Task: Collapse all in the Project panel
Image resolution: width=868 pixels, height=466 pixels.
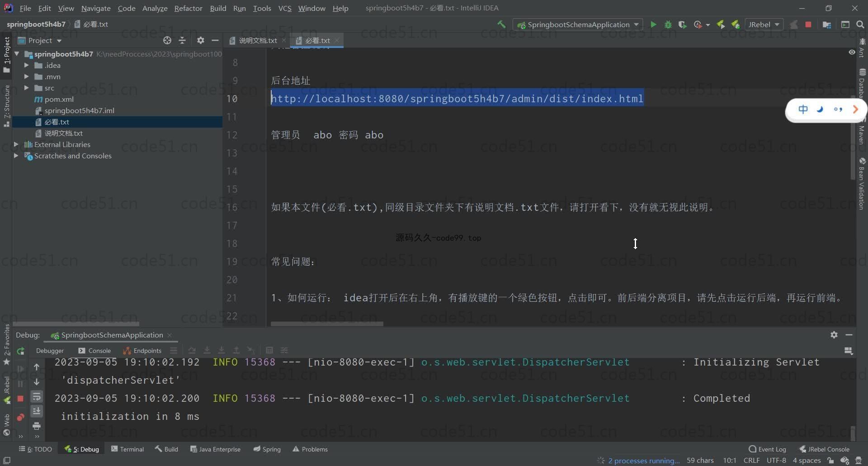Action: [182, 40]
